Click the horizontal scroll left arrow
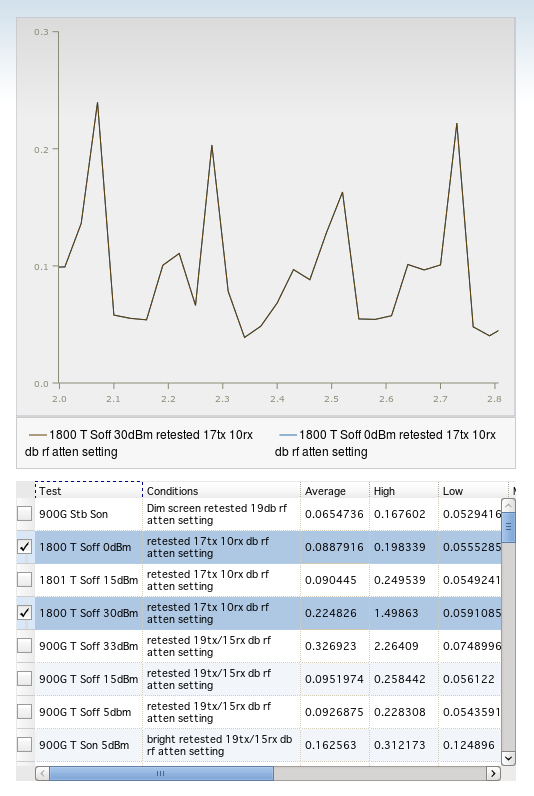Screen dimensions: 534x796 coord(43,774)
